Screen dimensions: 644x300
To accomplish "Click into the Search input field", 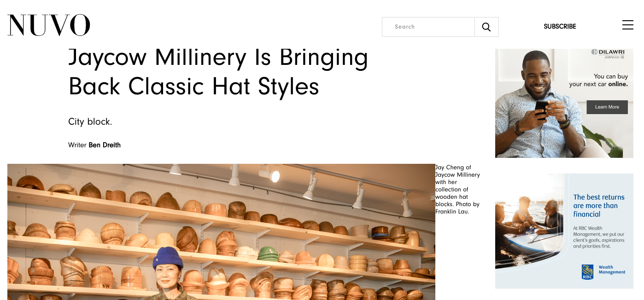I will pos(428,27).
